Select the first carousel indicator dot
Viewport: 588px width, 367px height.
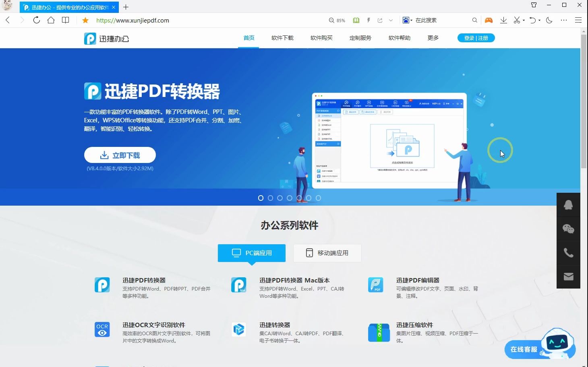pos(261,198)
